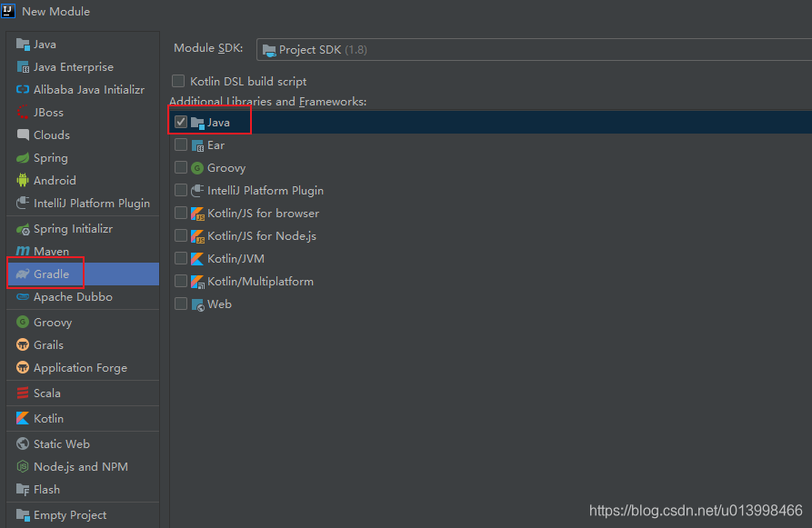Tick the Web framework checkbox

pos(181,304)
